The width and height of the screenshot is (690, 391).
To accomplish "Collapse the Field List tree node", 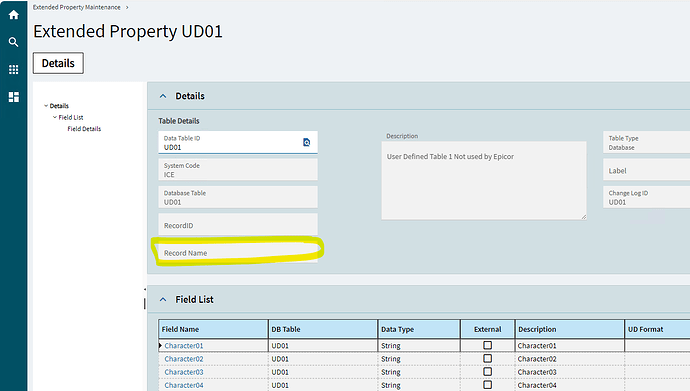I will point(55,117).
